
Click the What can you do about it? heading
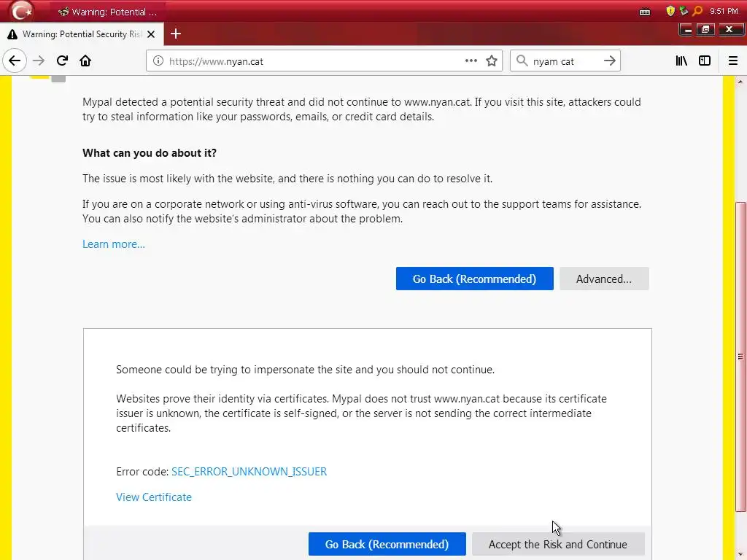tap(150, 153)
